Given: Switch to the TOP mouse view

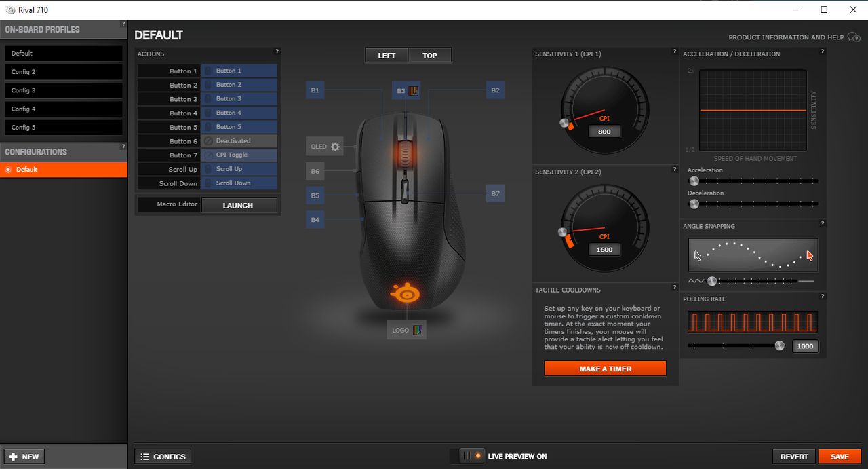Looking at the screenshot, I should [x=430, y=55].
